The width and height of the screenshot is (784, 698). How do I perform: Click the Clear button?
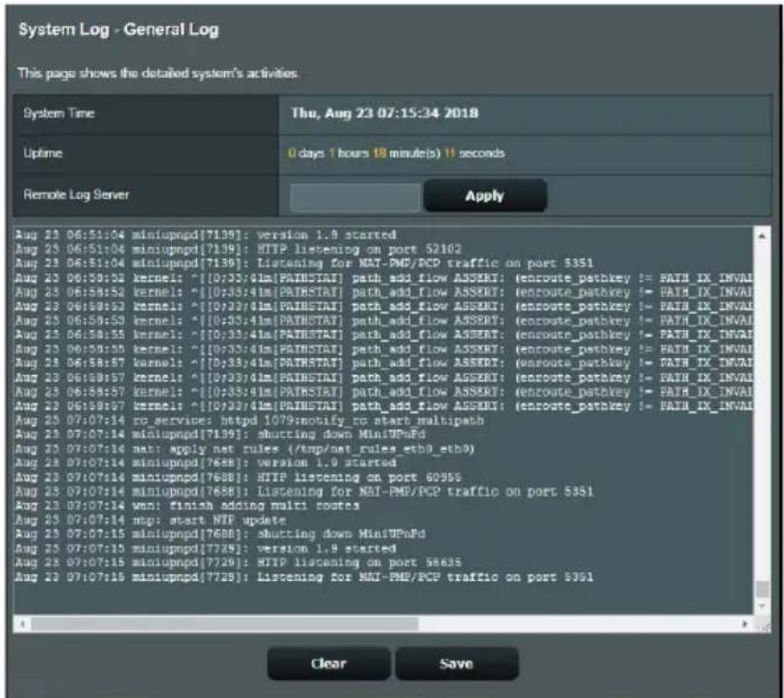(x=328, y=663)
